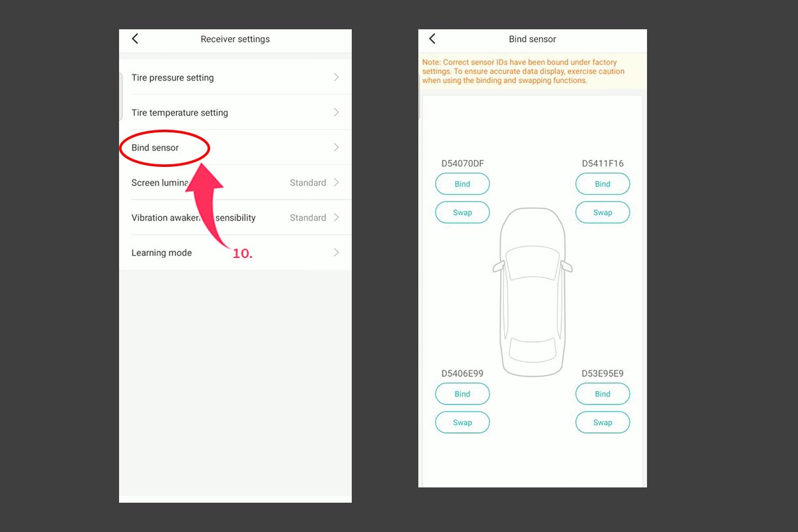The width and height of the screenshot is (798, 532).
Task: Bind front-left sensor D54070DF
Action: tap(462, 184)
